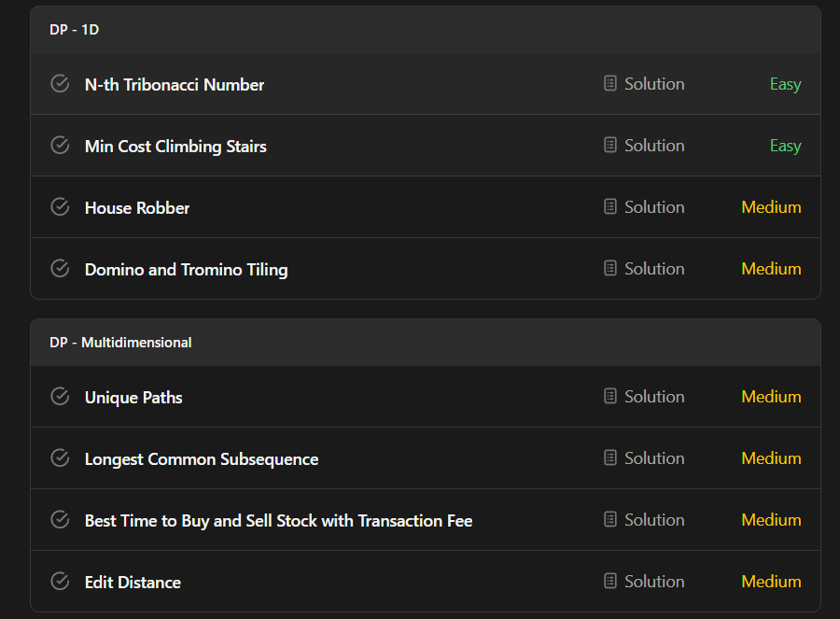Toggle completion check for House Robber
This screenshot has height=619, width=840.
(60, 207)
